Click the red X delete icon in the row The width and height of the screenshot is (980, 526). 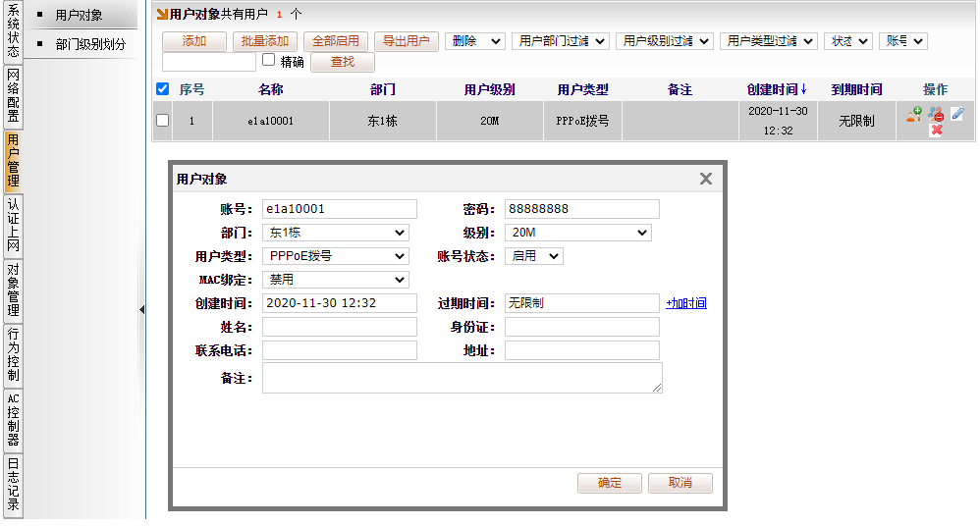click(x=936, y=130)
